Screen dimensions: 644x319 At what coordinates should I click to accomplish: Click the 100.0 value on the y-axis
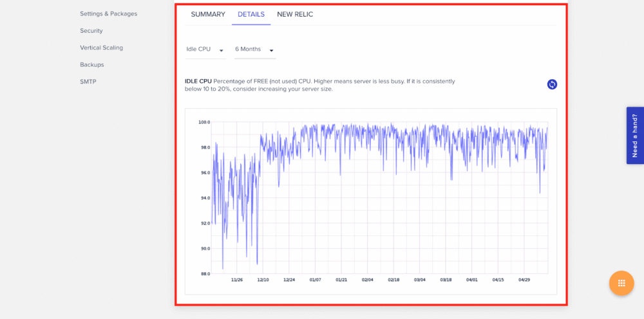204,122
